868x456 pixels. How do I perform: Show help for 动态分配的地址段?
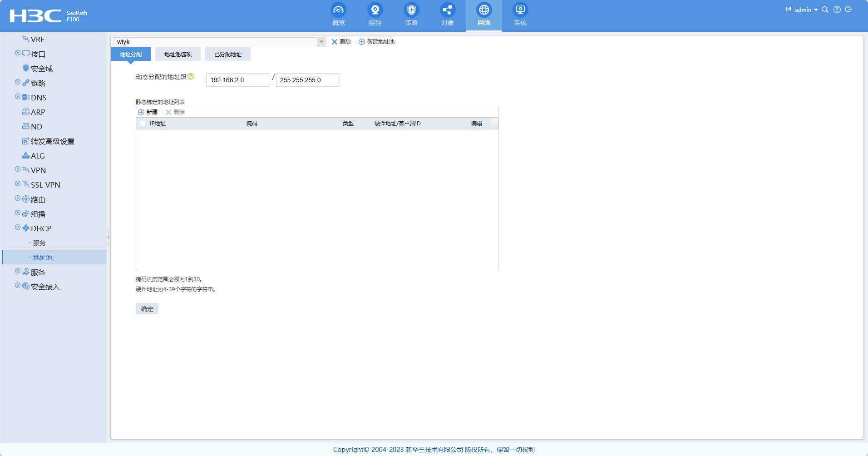(x=191, y=76)
